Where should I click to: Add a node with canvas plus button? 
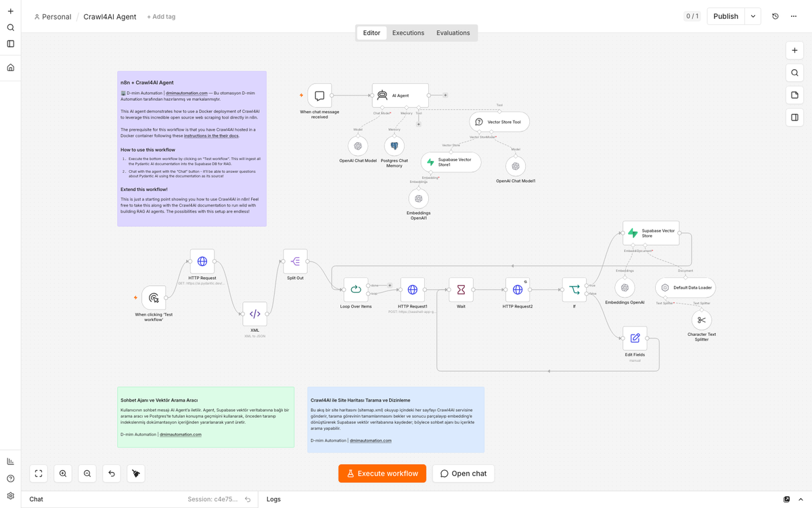coord(795,51)
